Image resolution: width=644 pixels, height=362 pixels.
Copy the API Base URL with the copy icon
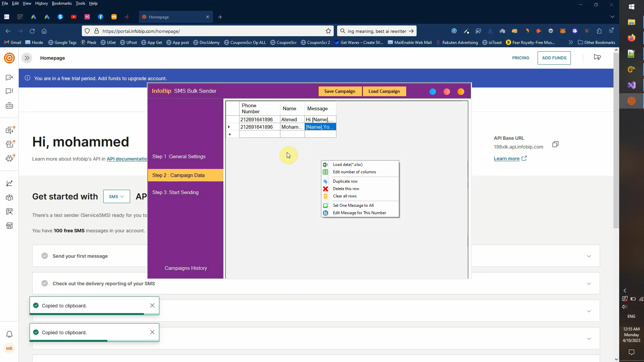[555, 144]
